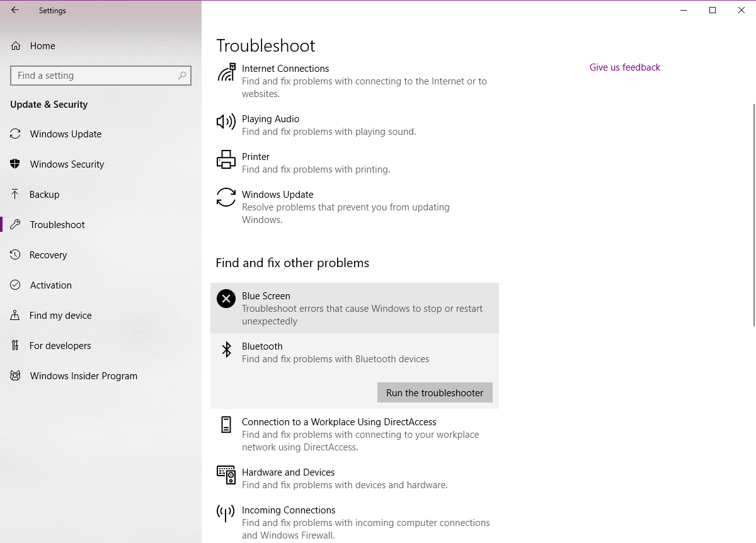The height and width of the screenshot is (543, 756).
Task: Click the Troubleshoot wrench icon in sidebar
Action: click(16, 224)
